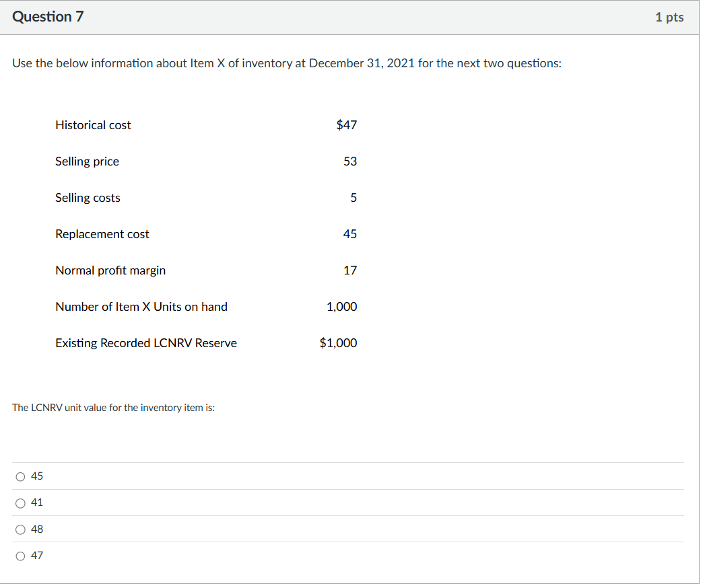Image resolution: width=707 pixels, height=588 pixels.
Task: Click the $47 historical cost value
Action: coord(347,125)
